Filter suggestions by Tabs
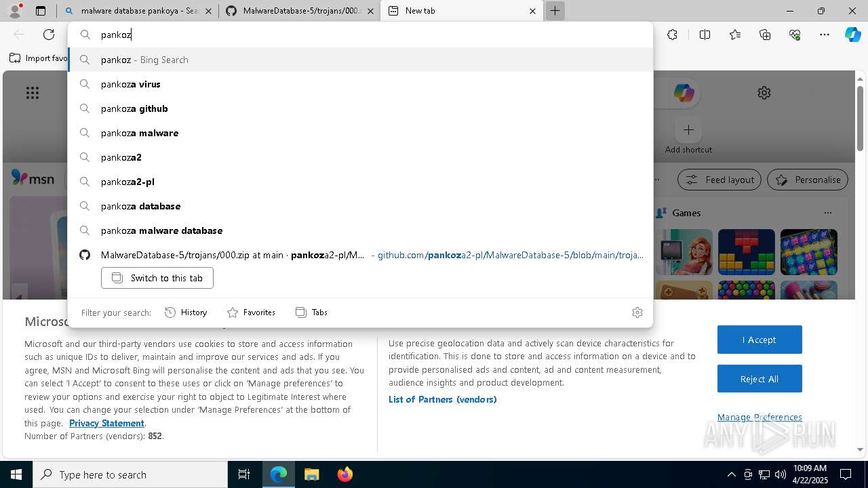This screenshot has height=488, width=868. coord(312,312)
